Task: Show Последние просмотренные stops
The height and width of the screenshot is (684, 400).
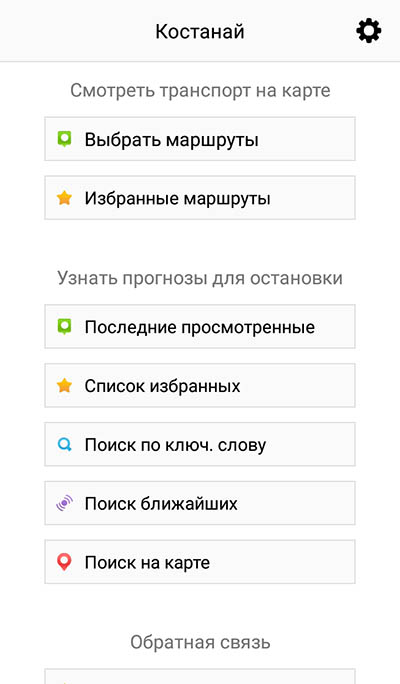Action: [200, 326]
